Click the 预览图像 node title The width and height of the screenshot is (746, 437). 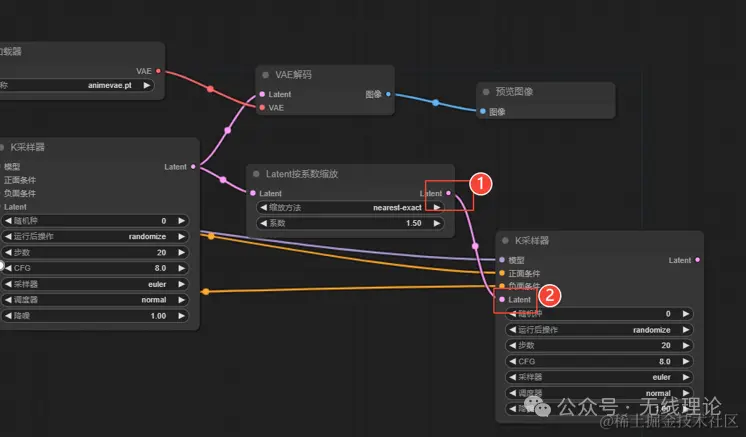tap(514, 92)
